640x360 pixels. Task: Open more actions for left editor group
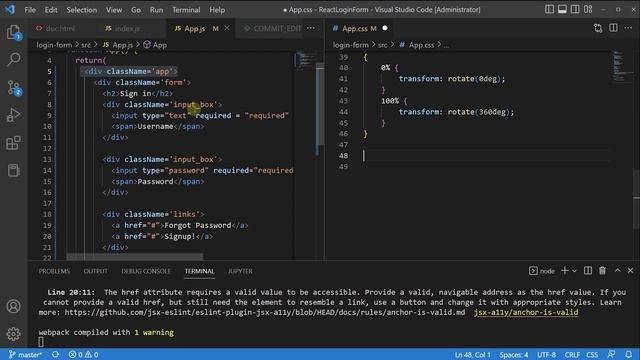tap(311, 28)
